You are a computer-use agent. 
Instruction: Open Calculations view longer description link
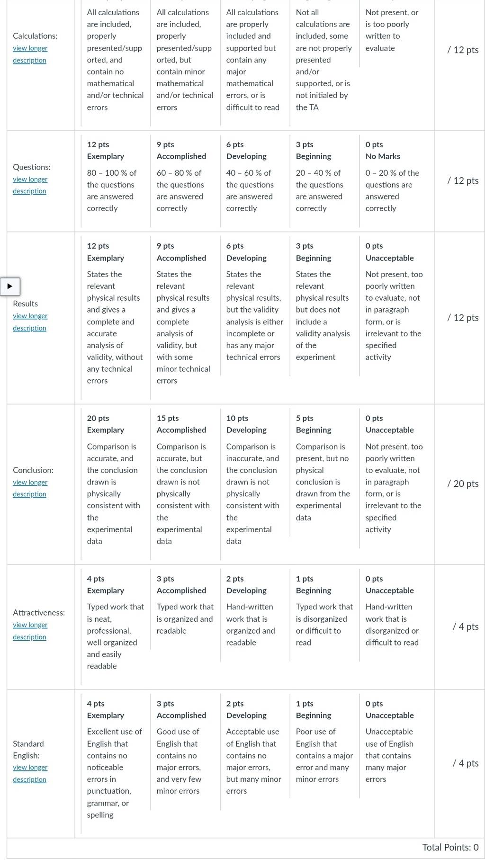(x=30, y=54)
